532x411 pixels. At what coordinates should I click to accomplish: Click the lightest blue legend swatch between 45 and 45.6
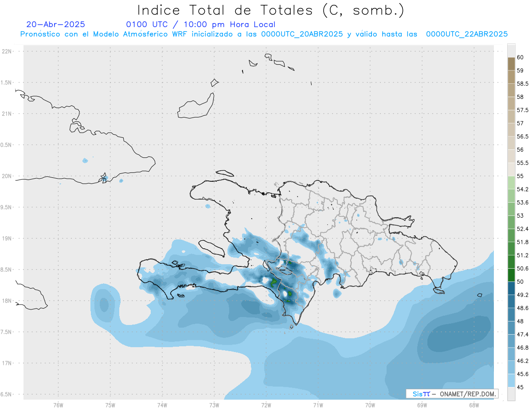point(511,380)
